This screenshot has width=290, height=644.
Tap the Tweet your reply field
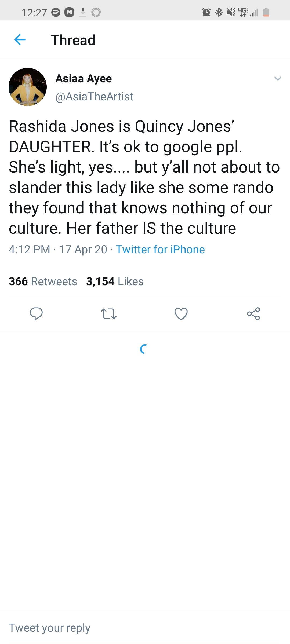click(145, 628)
